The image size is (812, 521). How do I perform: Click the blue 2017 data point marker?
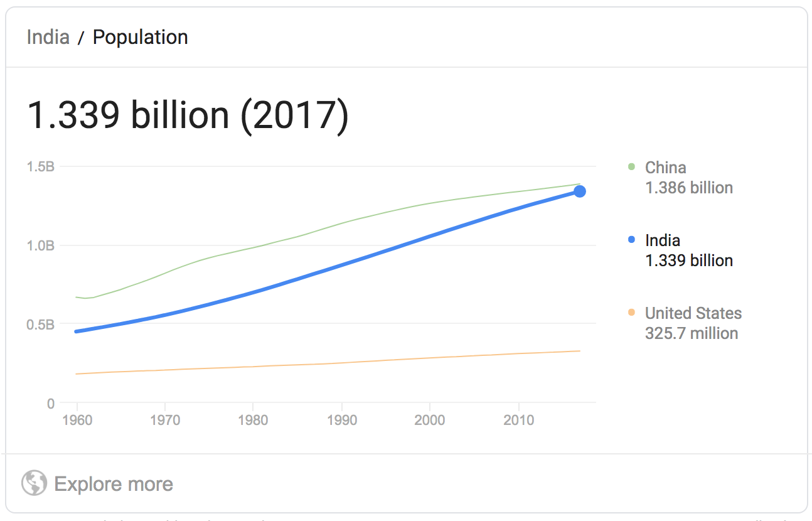[580, 191]
